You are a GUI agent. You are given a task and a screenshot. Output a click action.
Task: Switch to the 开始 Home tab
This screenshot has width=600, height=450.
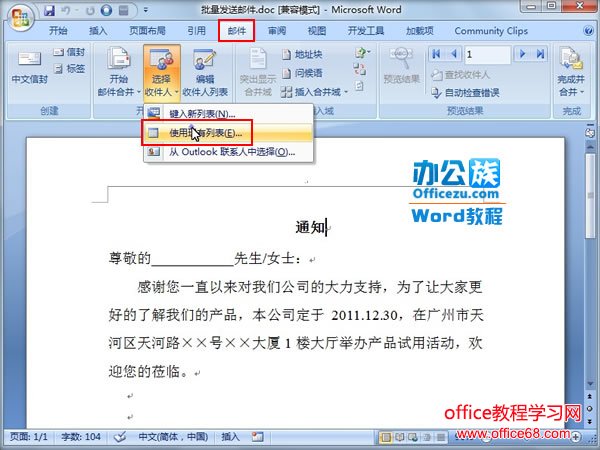click(x=58, y=31)
